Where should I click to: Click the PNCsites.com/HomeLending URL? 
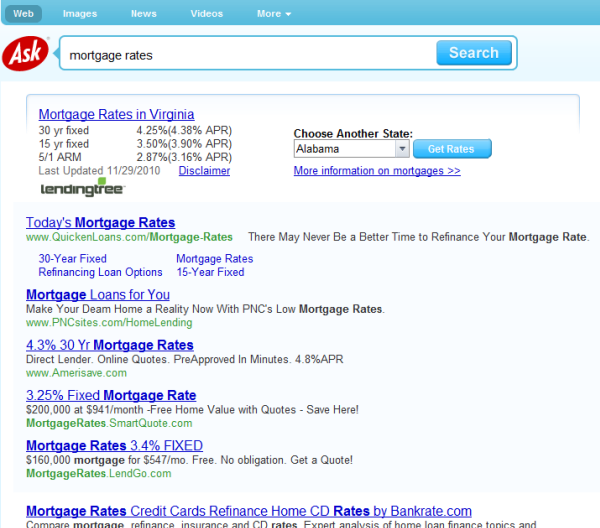tap(109, 323)
